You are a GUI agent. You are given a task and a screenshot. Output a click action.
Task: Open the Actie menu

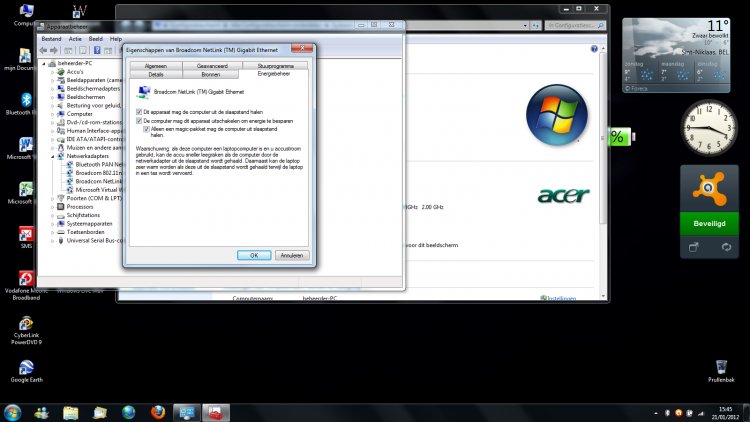click(75, 38)
